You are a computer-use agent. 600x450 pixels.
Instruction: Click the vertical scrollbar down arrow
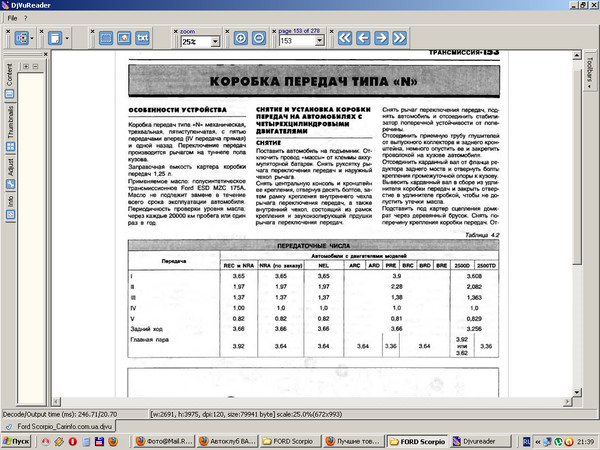click(577, 392)
